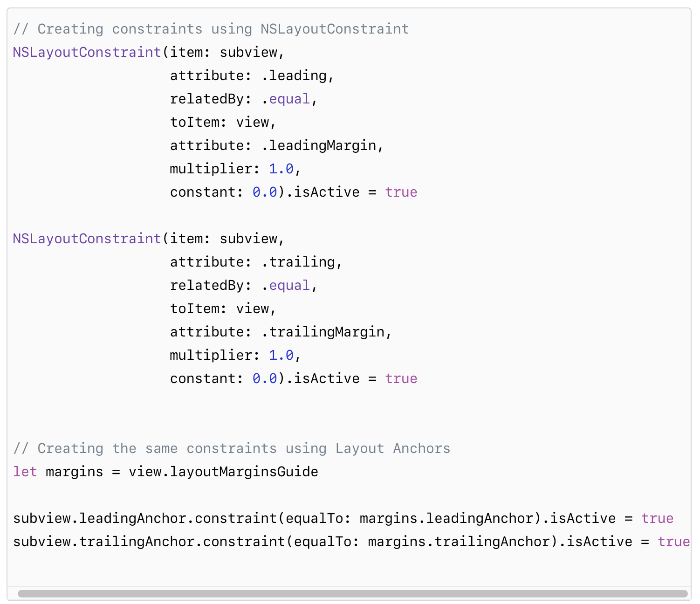Click first multiplier value 1.0
The image size is (700, 604).
tap(281, 169)
